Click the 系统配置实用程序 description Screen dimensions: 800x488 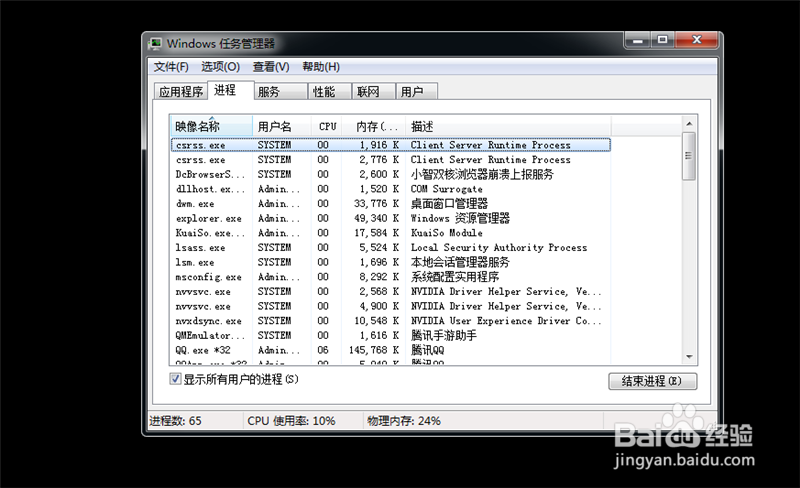(x=455, y=277)
